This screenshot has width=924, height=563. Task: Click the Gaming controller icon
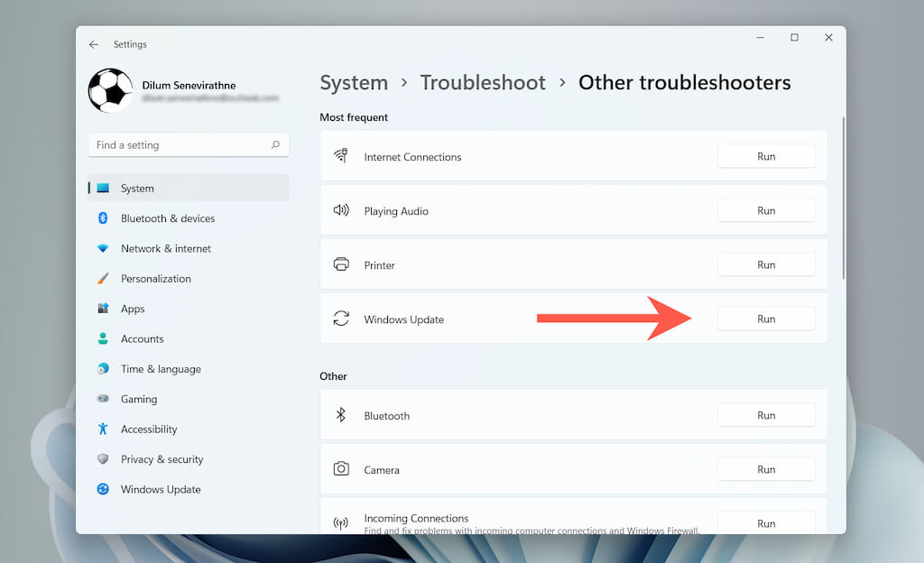coord(103,399)
